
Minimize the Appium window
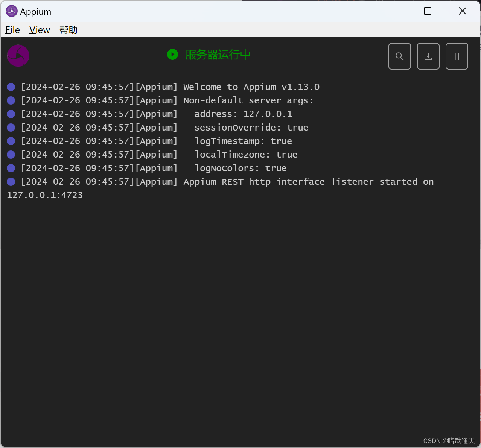(x=393, y=11)
